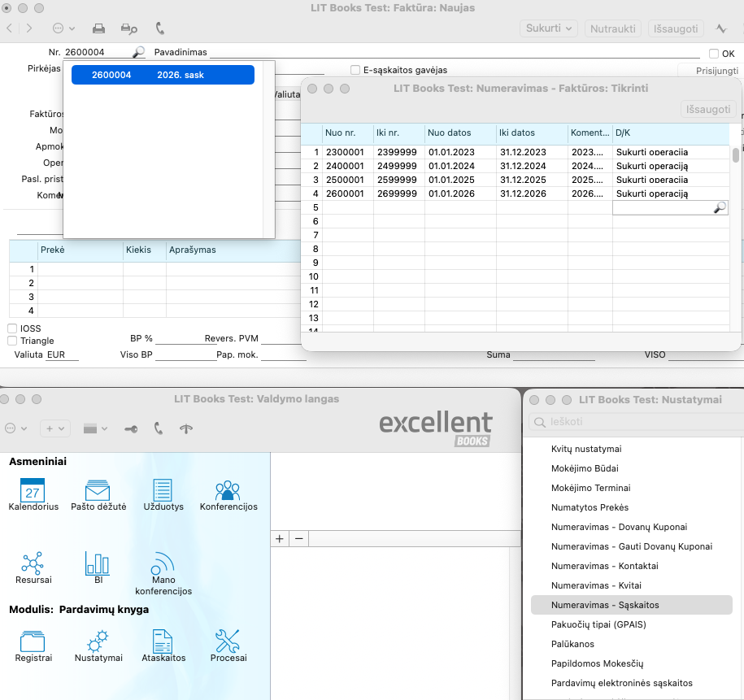The image size is (744, 700).
Task: Expand the Sukurti dropdown button
Action: coord(549,28)
